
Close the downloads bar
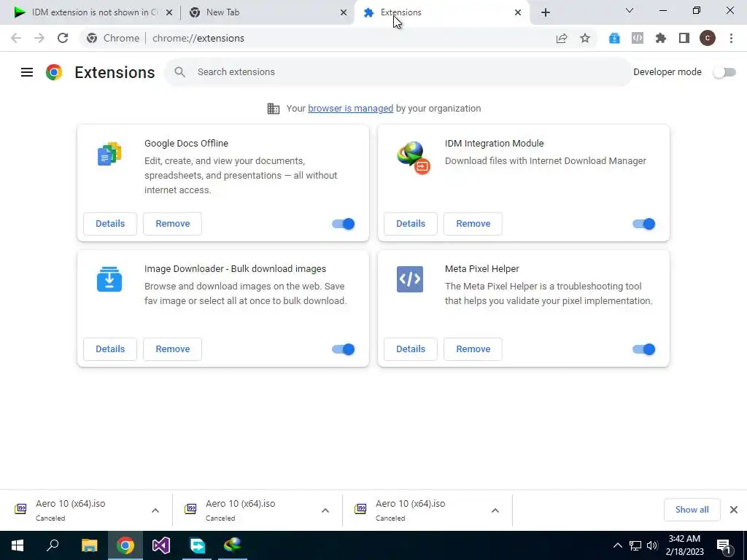click(x=734, y=510)
